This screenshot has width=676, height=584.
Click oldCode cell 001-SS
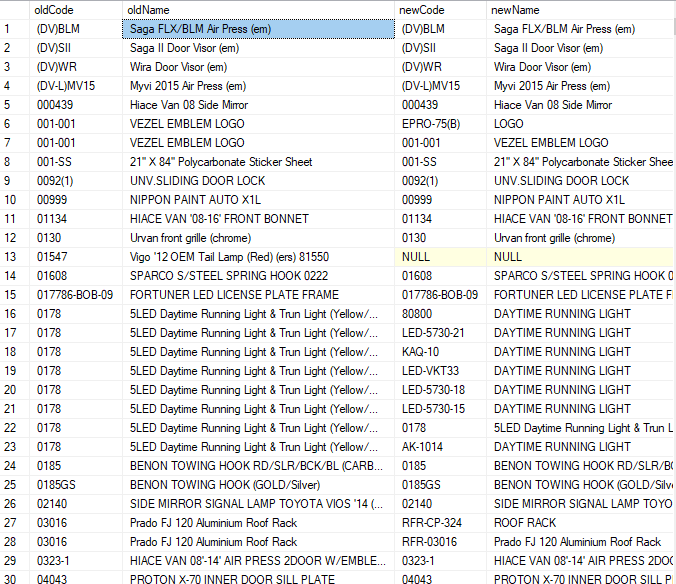pos(76,162)
